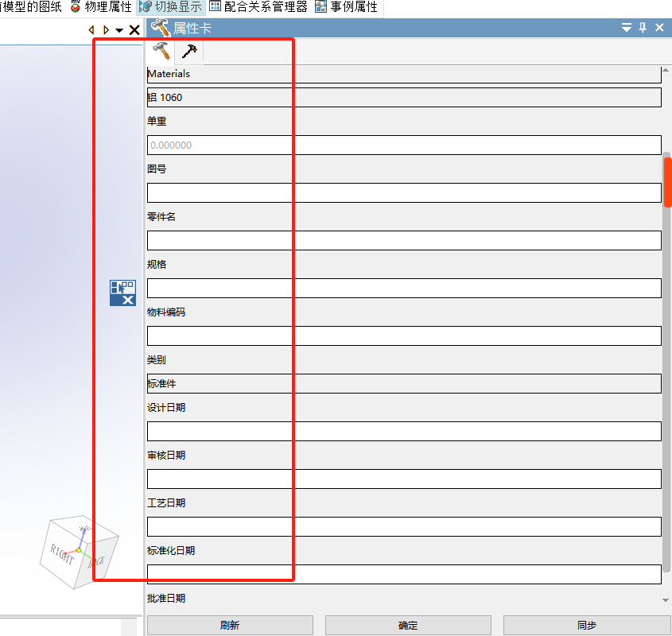
Task: Click the orange vertical scrollbar thumb
Action: [x=668, y=182]
